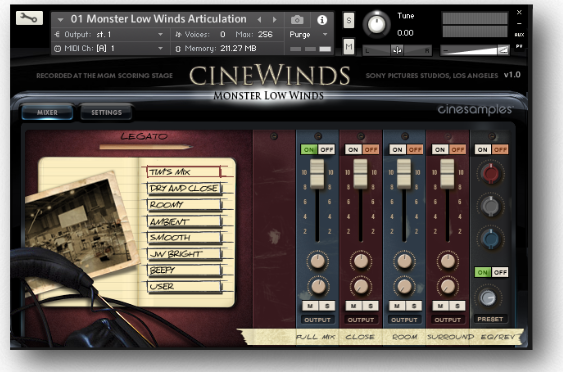Image resolution: width=563 pixels, height=372 pixels.
Task: Click the Full Mix fader handle
Action: 317,174
